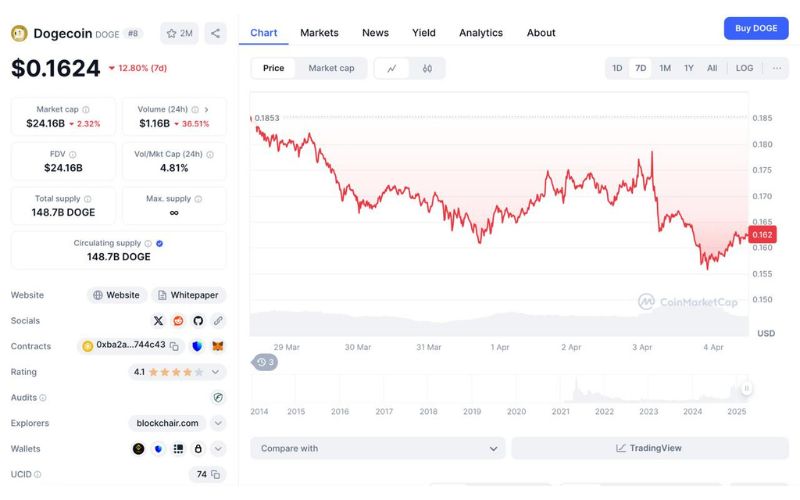Switch to the Markets tab
This screenshot has width=800, height=500.
(319, 32)
